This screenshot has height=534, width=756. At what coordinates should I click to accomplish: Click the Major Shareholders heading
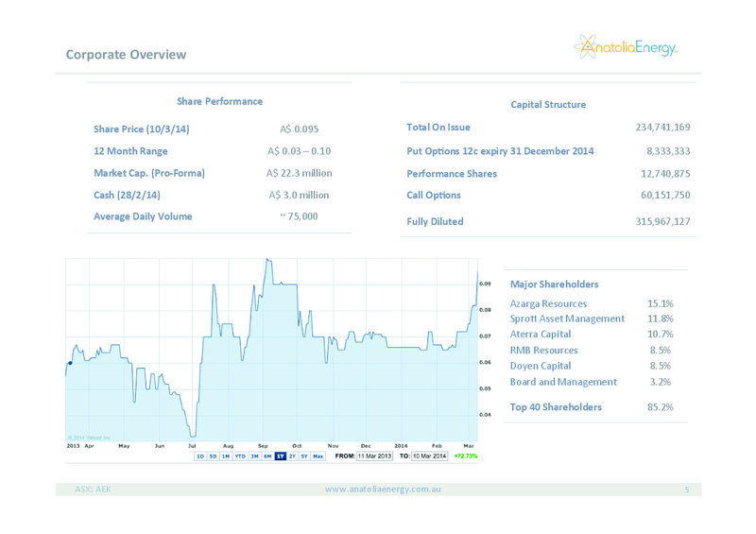pyautogui.click(x=555, y=284)
